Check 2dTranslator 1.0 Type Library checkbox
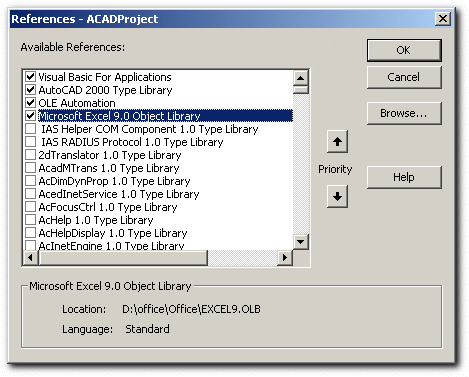 [30, 155]
